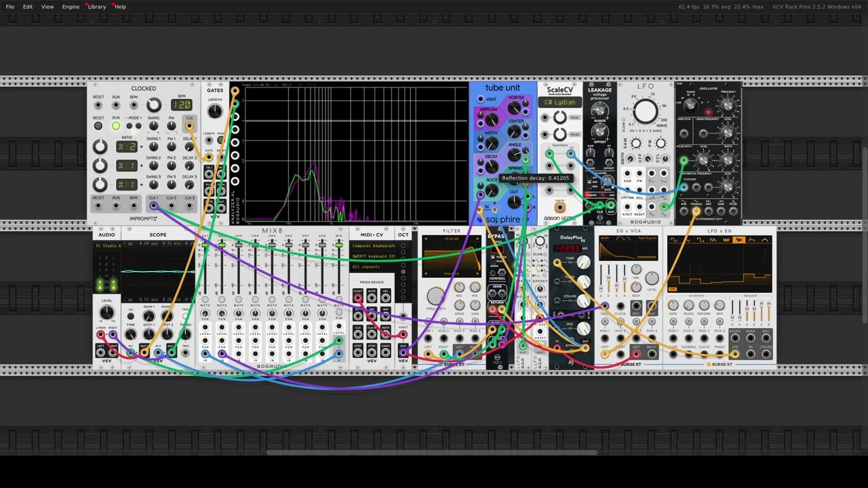The height and width of the screenshot is (488, 868).
Task: Click the LEVEL knob on Audio module
Action: [x=106, y=312]
